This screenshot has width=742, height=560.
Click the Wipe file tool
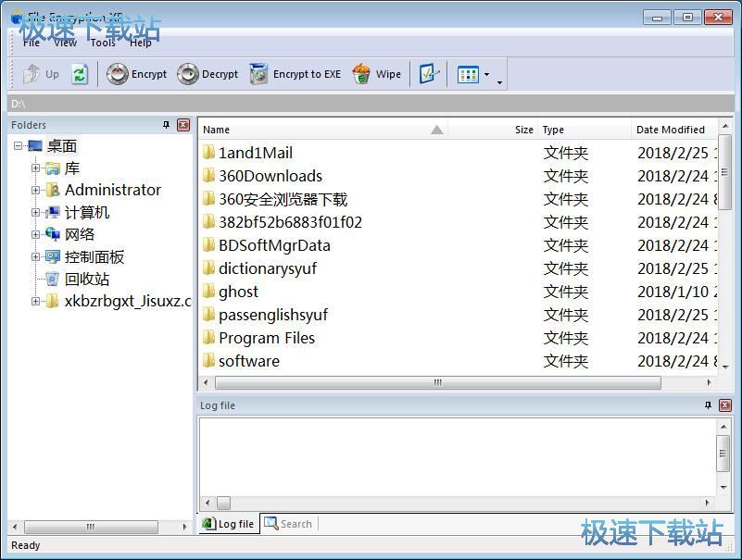(x=377, y=74)
